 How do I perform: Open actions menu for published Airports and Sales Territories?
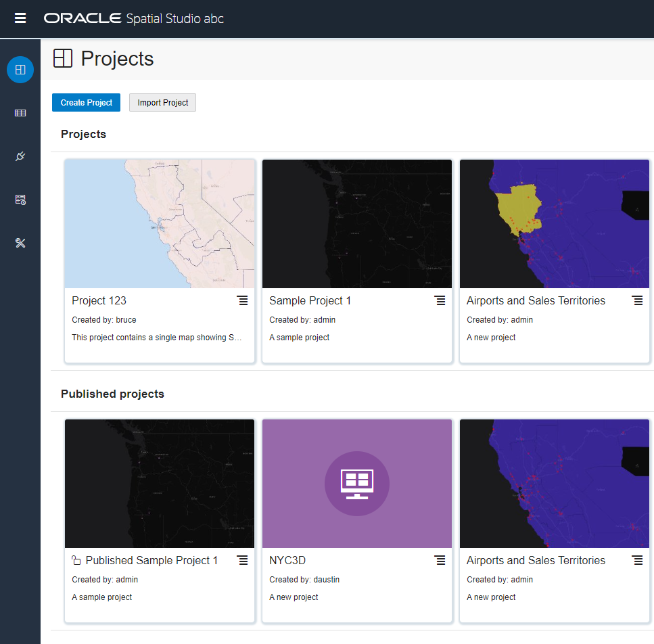[x=637, y=560]
